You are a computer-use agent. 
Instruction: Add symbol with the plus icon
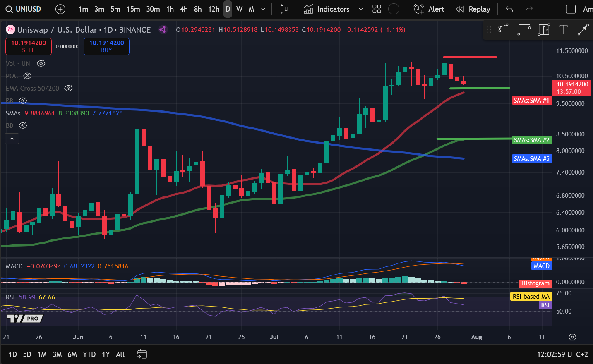60,9
